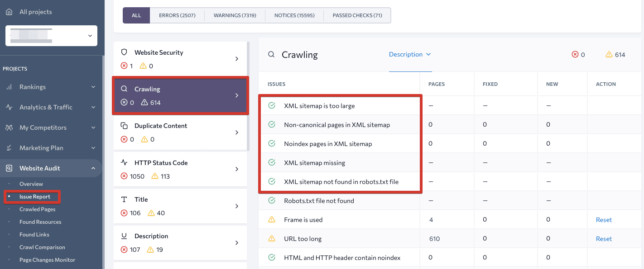Click the warning icon for URL too long
The height and width of the screenshot is (269, 644).
272,238
